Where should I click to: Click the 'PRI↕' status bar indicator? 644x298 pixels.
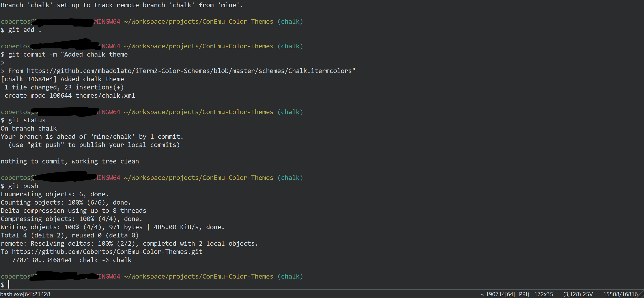click(524, 294)
